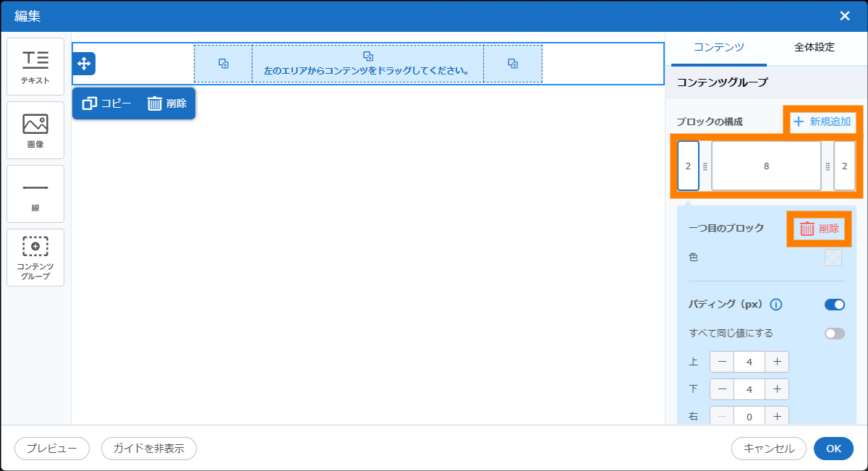Toggle the パディング (px) switch off
Screen dimensions: 868x471
pyautogui.click(x=834, y=305)
